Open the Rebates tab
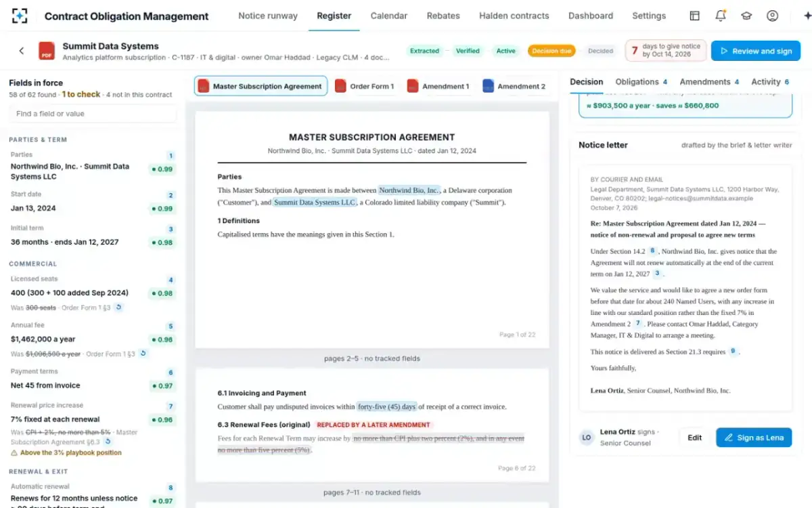 (x=443, y=16)
